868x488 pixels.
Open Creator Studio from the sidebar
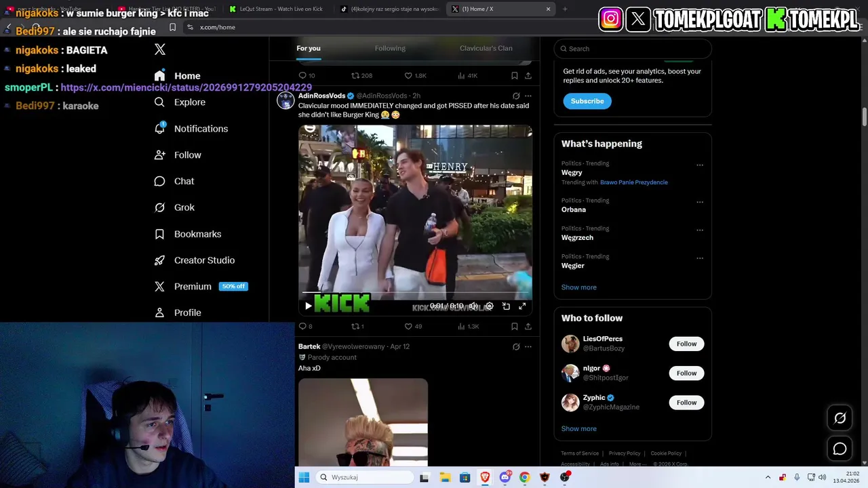pos(195,260)
